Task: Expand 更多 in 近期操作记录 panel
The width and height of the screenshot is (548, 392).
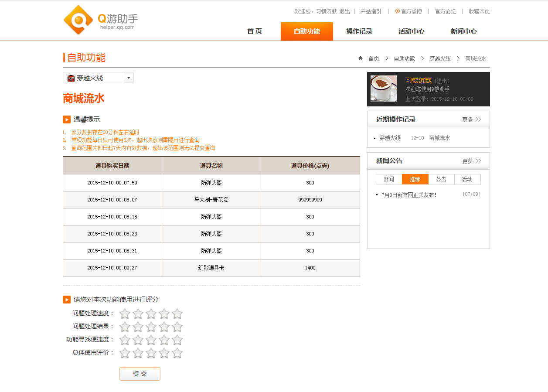Action: coord(472,119)
